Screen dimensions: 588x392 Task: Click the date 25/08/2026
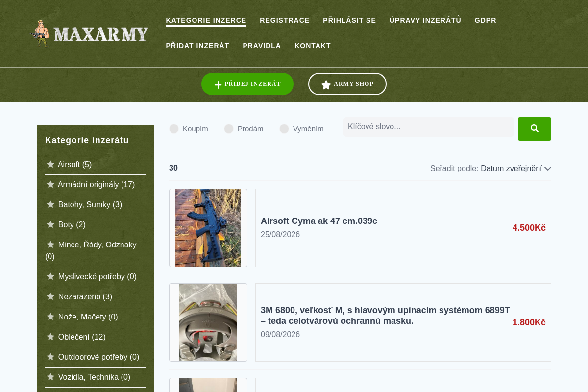[280, 235]
